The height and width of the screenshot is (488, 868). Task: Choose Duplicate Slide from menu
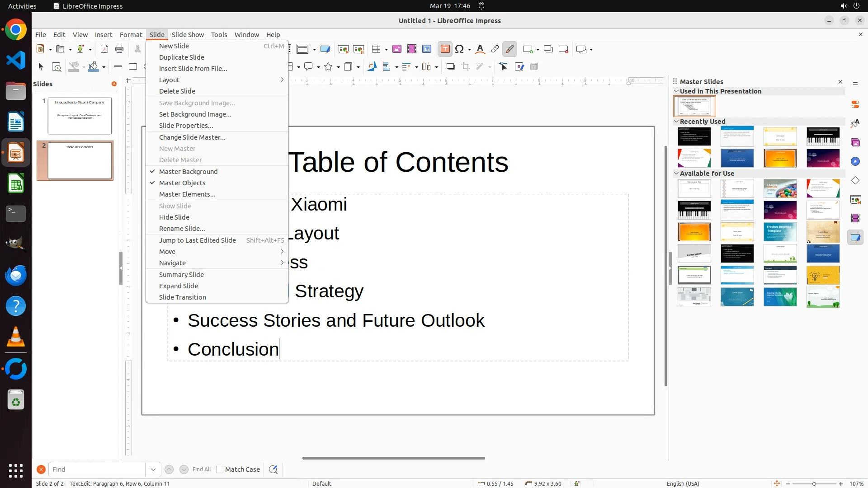point(182,57)
